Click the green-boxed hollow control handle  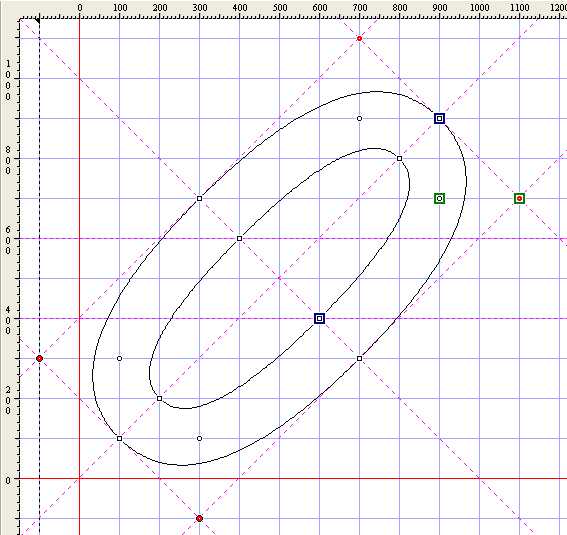439,198
